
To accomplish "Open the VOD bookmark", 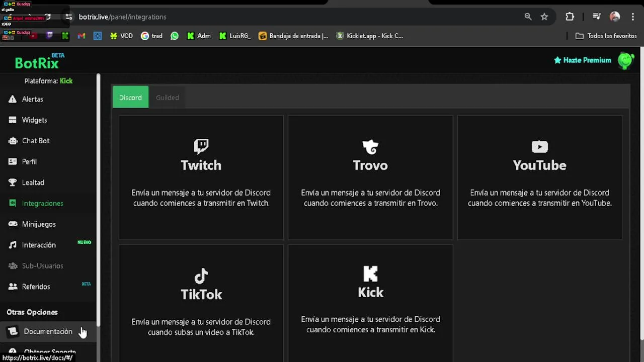I will pos(121,36).
